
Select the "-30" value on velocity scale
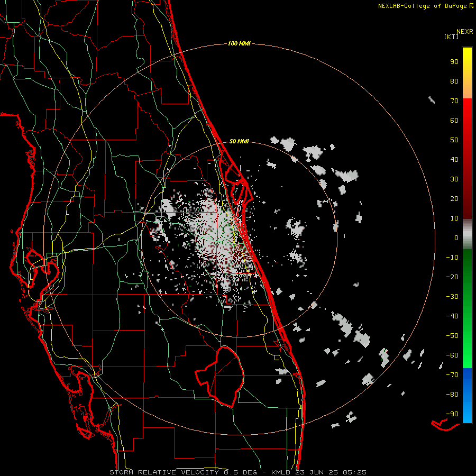coord(452,297)
